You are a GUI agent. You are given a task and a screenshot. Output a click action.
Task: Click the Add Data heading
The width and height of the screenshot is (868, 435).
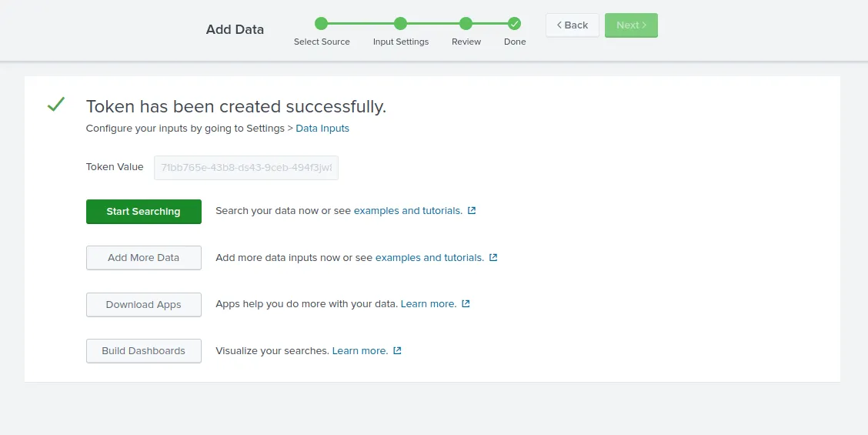(x=235, y=29)
